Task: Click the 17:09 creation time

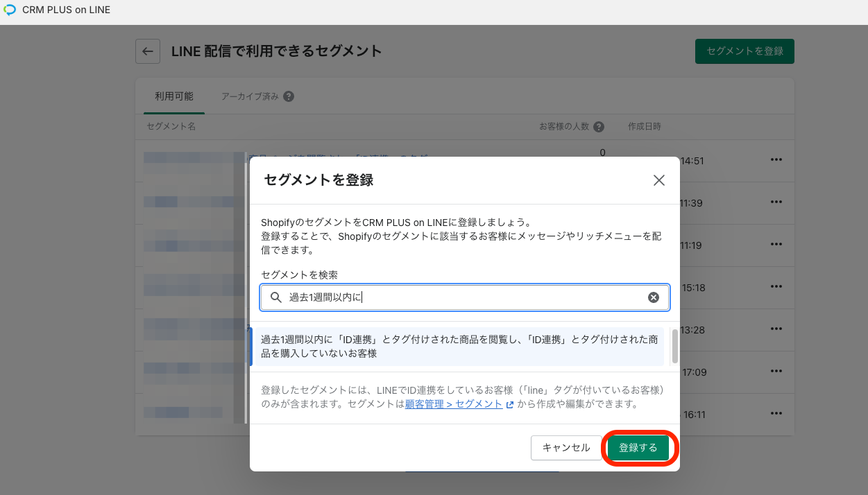Action: tap(694, 372)
